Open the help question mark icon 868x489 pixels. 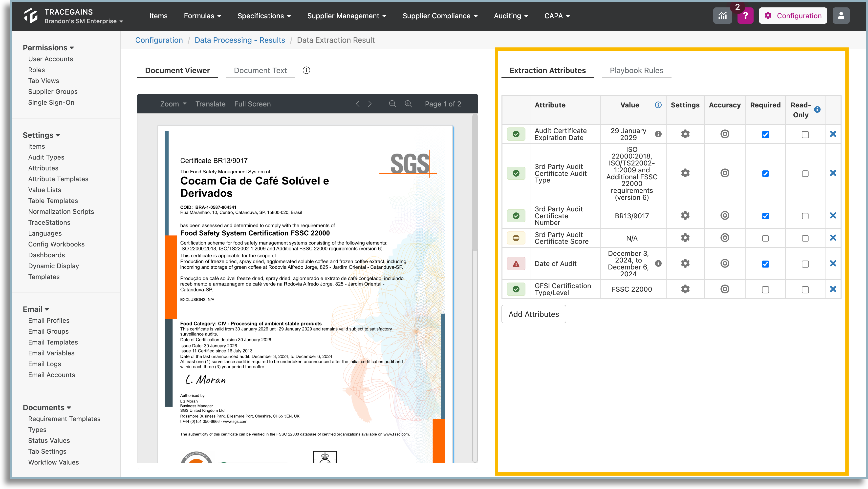(x=745, y=16)
